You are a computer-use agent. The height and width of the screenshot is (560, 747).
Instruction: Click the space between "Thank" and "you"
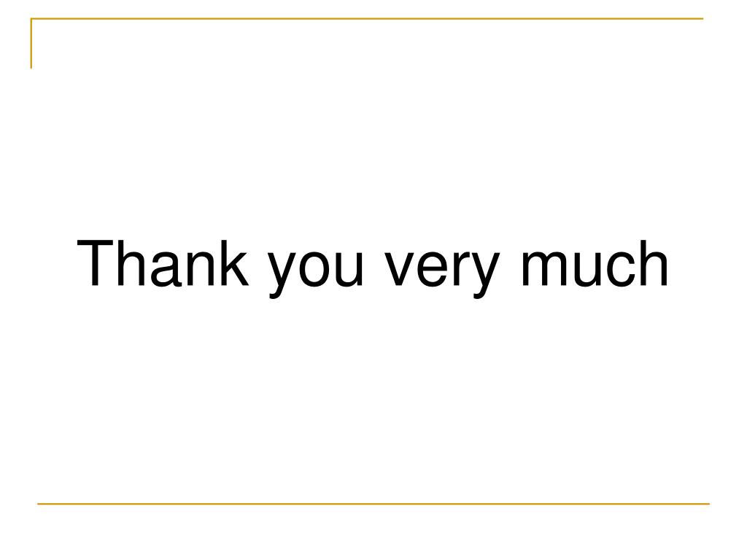[x=258, y=269]
